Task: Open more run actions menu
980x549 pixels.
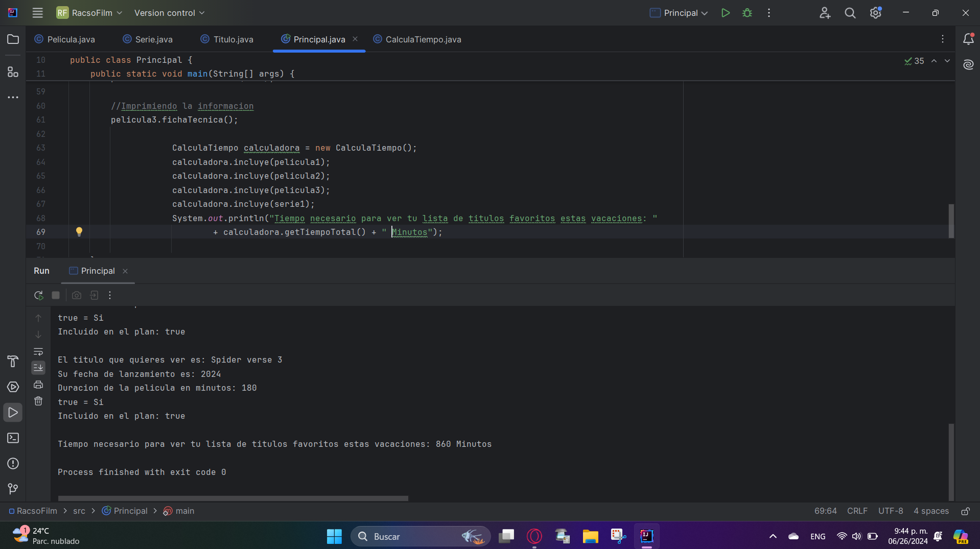Action: click(769, 13)
